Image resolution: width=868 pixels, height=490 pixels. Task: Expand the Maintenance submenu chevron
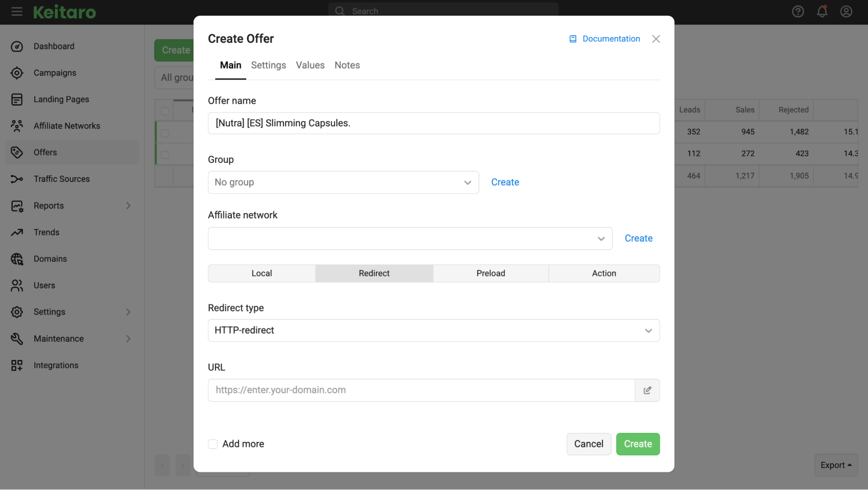(128, 339)
